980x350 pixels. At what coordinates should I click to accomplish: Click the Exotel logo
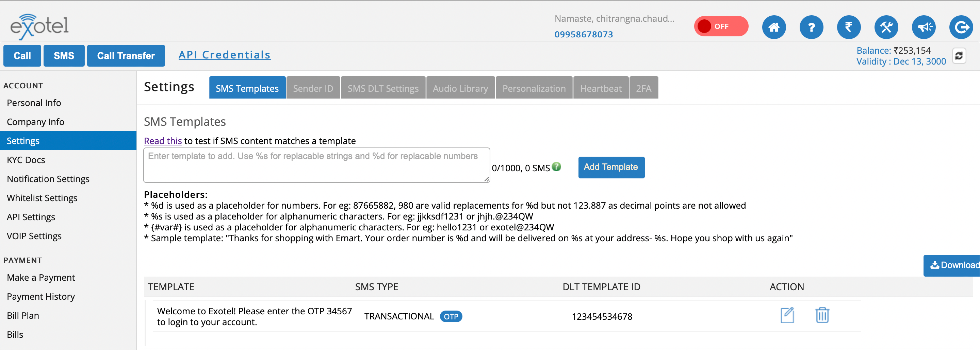pyautogui.click(x=39, y=27)
